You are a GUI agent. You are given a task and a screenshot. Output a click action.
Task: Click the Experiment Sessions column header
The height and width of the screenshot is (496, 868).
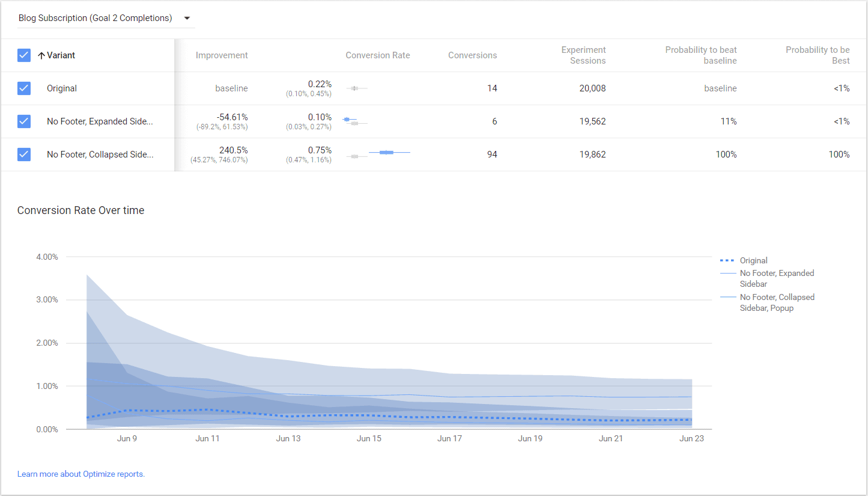[x=583, y=55]
